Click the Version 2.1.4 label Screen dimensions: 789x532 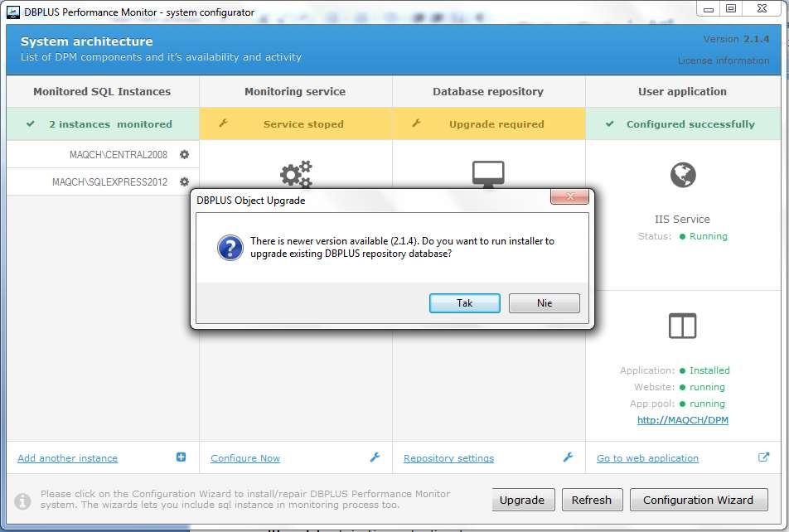[x=736, y=39]
